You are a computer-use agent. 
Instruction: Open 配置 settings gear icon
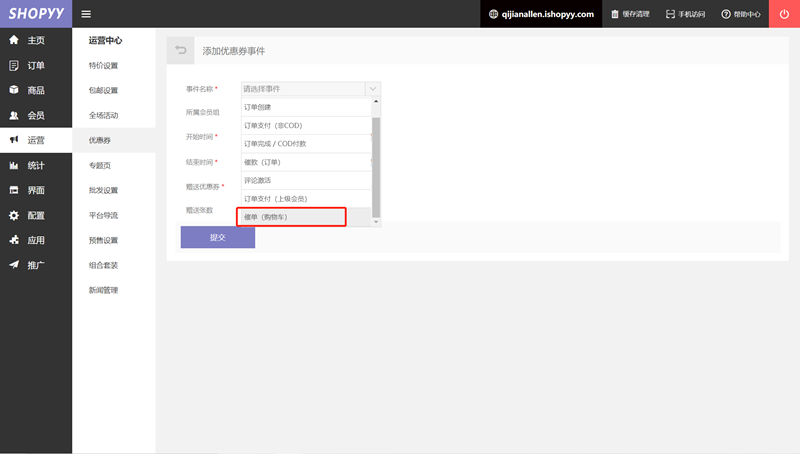pyautogui.click(x=14, y=215)
